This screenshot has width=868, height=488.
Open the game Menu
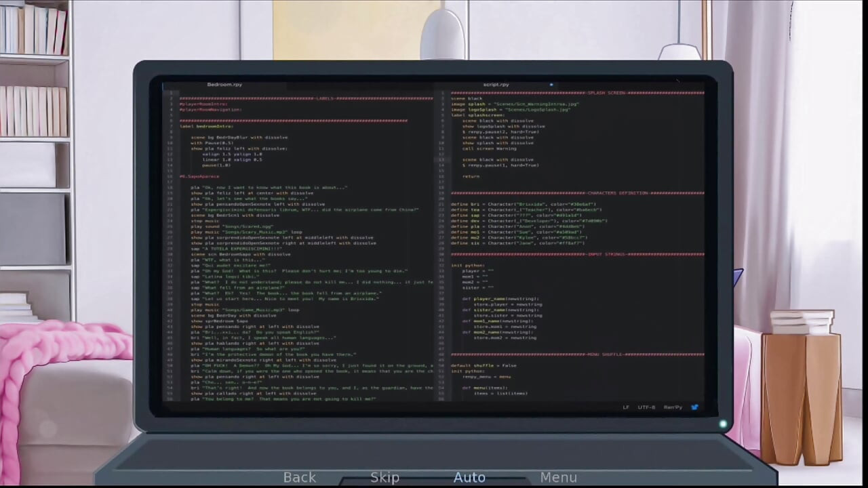point(558,477)
